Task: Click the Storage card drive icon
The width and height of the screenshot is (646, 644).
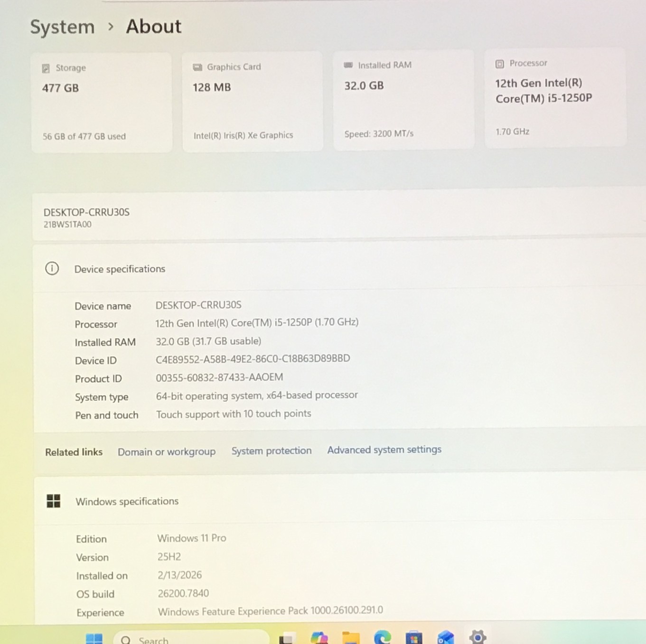Action: pyautogui.click(x=46, y=68)
